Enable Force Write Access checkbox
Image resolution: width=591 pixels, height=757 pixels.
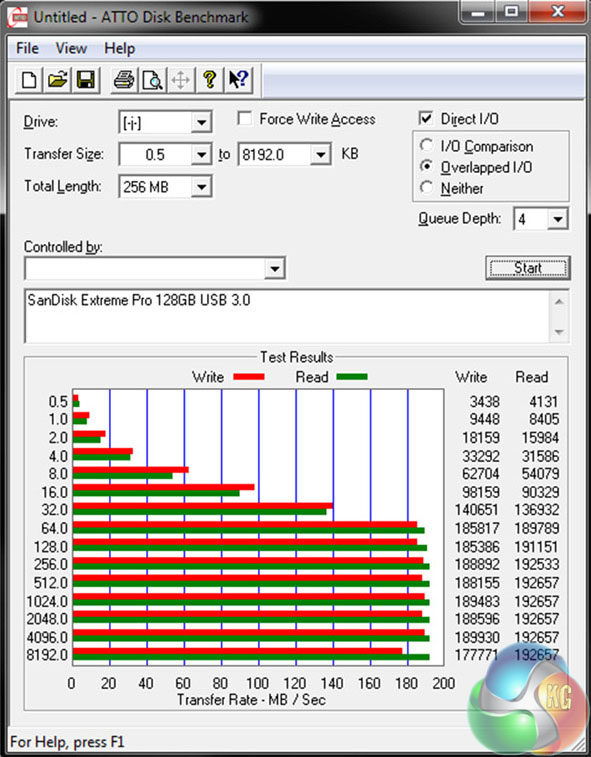(245, 118)
